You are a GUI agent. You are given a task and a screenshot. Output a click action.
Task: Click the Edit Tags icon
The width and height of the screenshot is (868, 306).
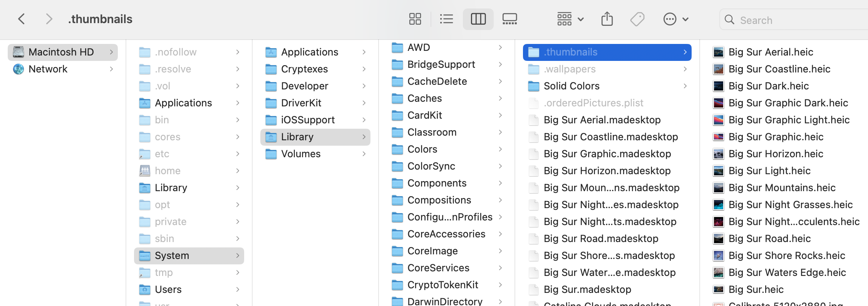click(x=637, y=19)
